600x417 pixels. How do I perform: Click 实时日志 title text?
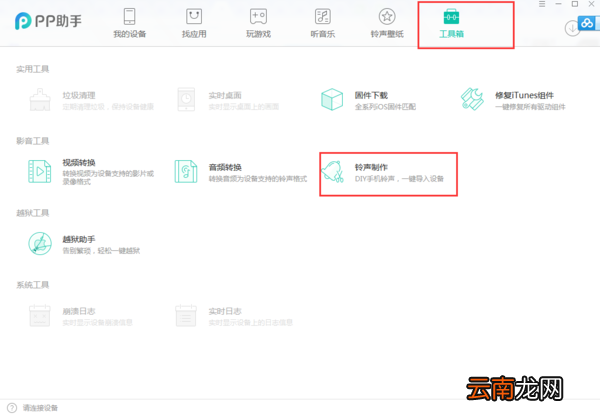coord(225,311)
